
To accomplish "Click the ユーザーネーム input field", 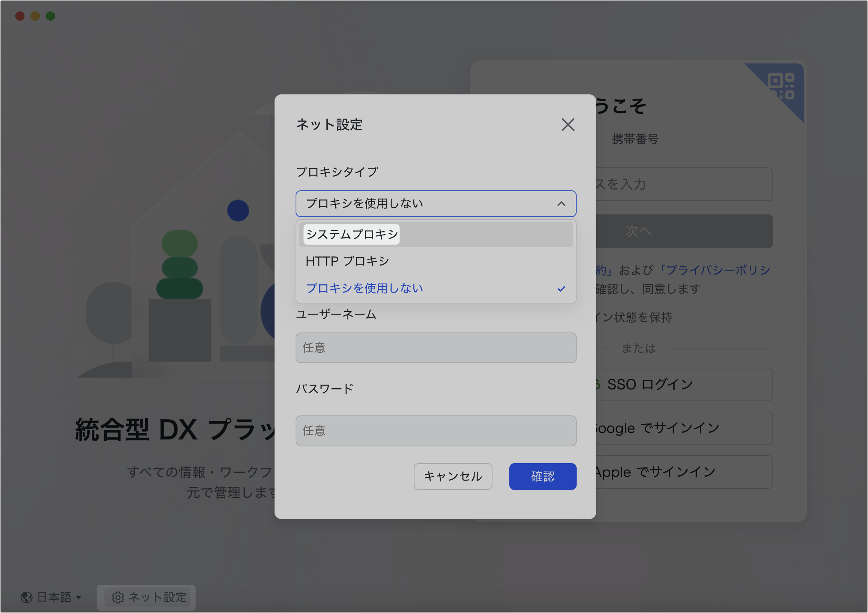I will [436, 347].
